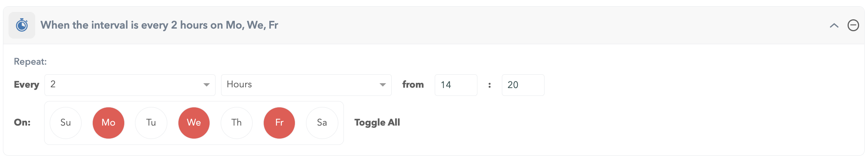Click the arrow in the interval count box
868x159 pixels.
(206, 85)
